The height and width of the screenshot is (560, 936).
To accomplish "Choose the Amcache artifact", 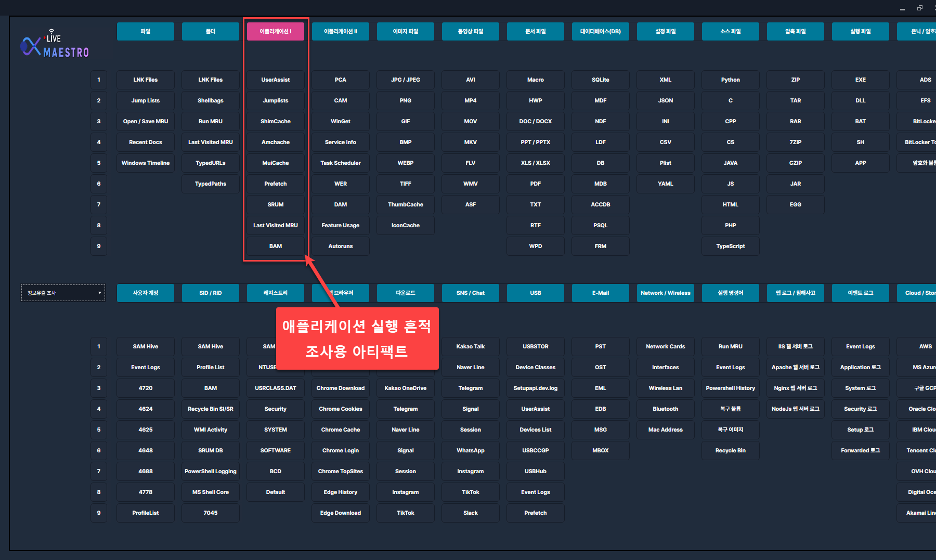I will [x=276, y=142].
